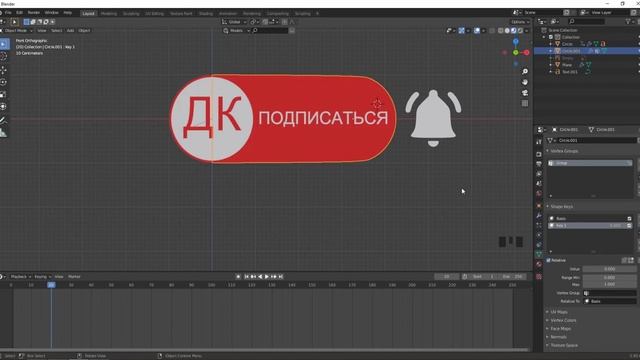Click the blue Z axis gizmo ball
This screenshot has height=360, width=640.
516,42
